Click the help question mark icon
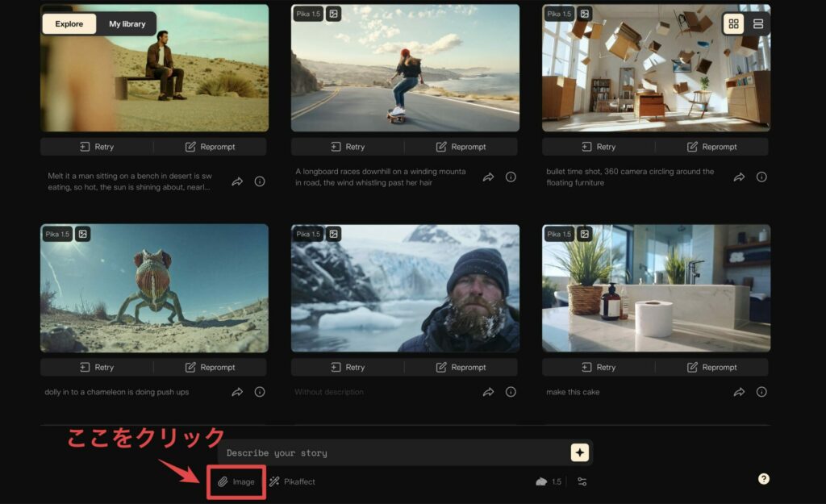The height and width of the screenshot is (504, 826). pyautogui.click(x=763, y=479)
